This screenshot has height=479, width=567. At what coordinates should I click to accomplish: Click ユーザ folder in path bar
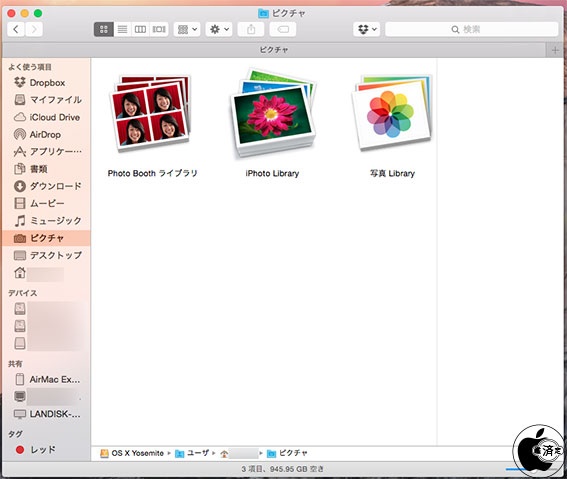tap(192, 453)
